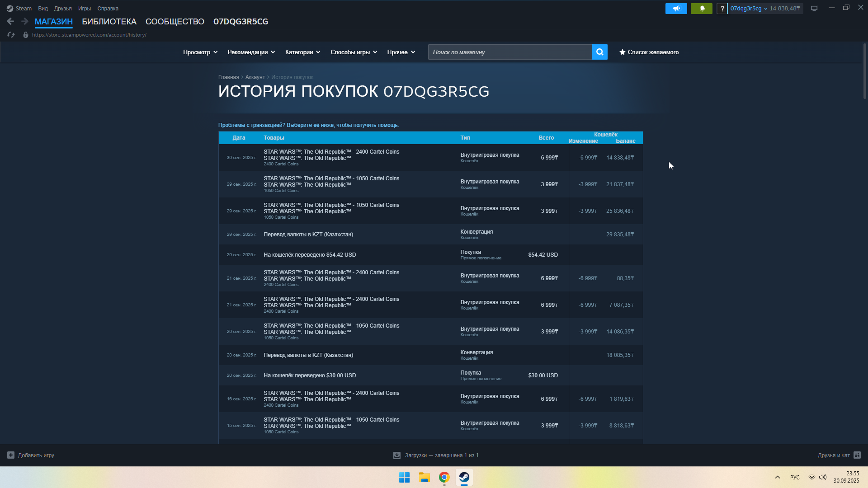Open the Друзья menu
The width and height of the screenshot is (868, 488).
pyautogui.click(x=63, y=9)
